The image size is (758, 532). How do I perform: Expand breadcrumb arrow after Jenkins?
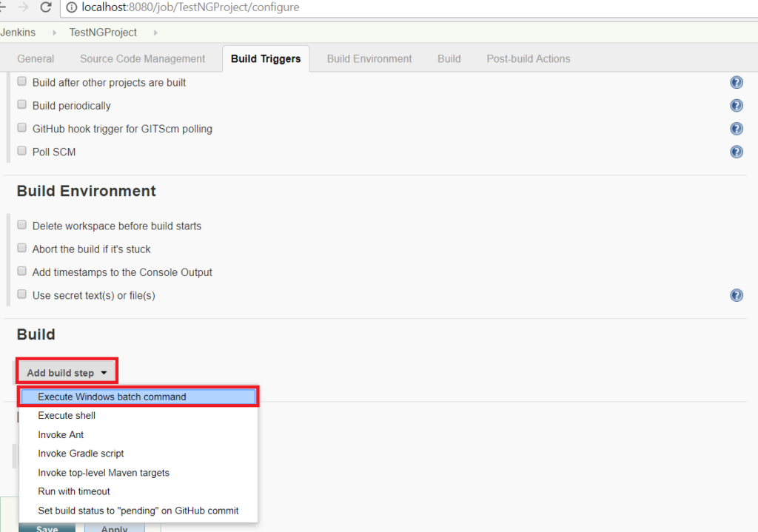53,33
